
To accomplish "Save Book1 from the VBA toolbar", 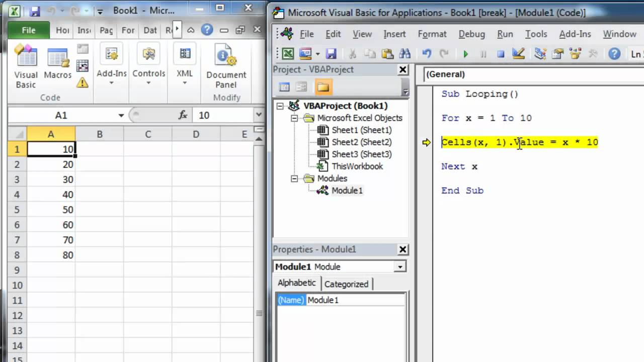I will point(331,53).
